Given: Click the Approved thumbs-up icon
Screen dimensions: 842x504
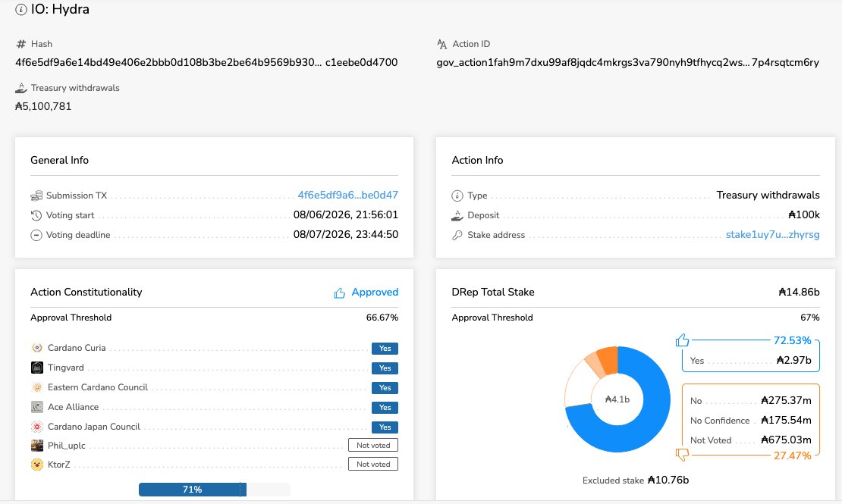Looking at the screenshot, I should (339, 293).
